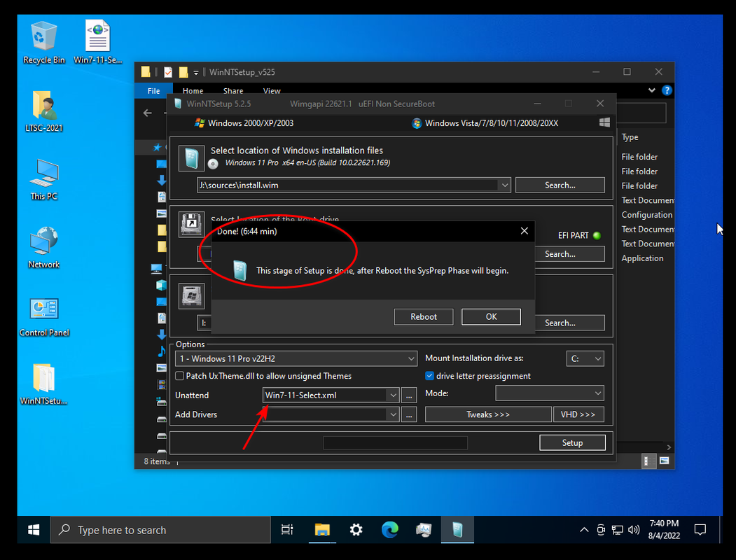The height and width of the screenshot is (560, 736).
Task: Expand Mode dropdown
Action: tap(597, 393)
